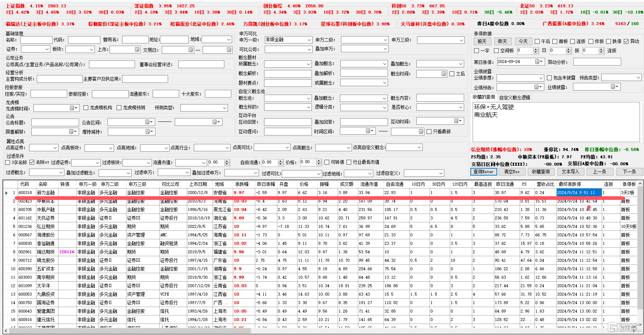Go to the 下一条 record
Screen dimensions: 644x335
click(629, 172)
